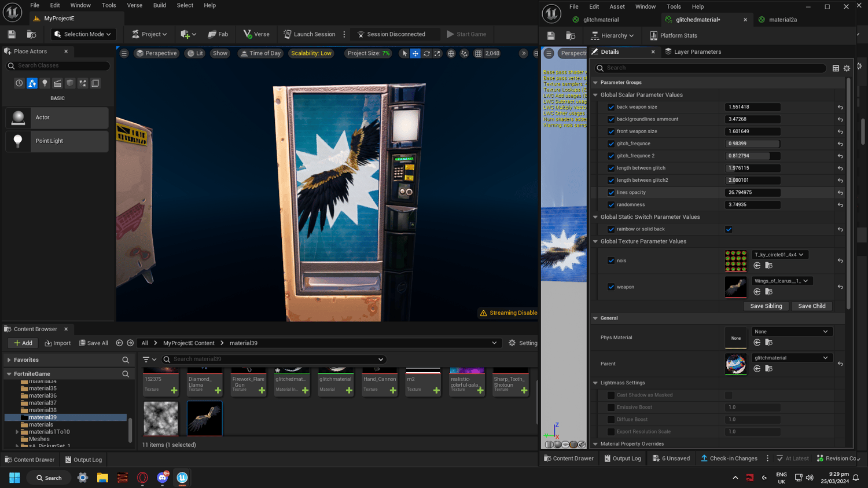Navigate back in Content Browser history
The image size is (868, 488).
click(x=119, y=343)
